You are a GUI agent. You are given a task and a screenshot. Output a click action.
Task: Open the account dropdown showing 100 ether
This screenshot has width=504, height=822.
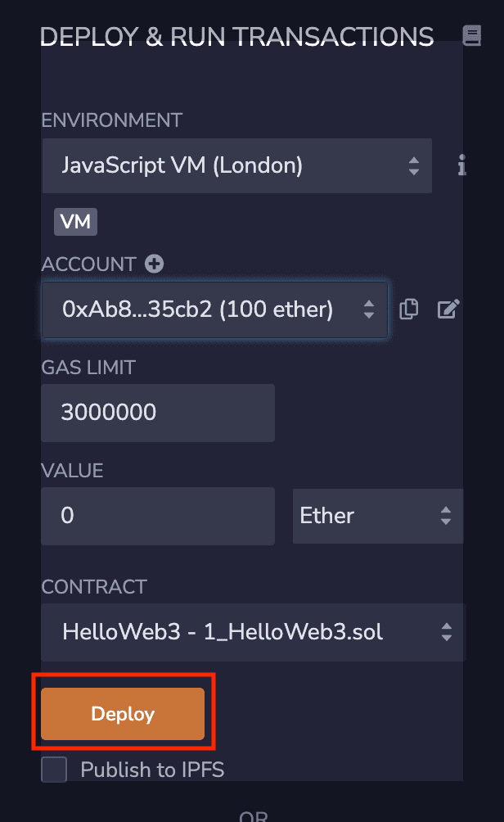click(x=205, y=309)
